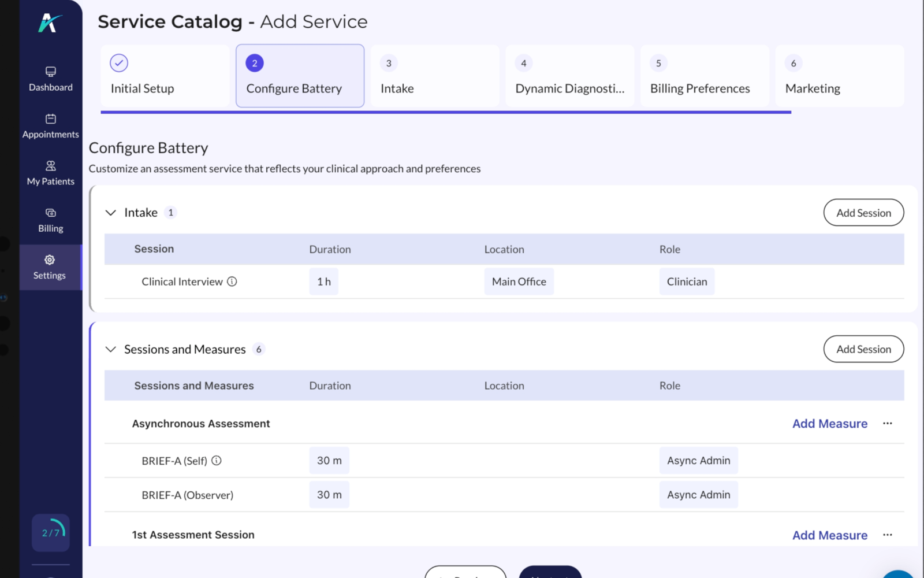
Task: Click the Asynchronous Assessment heading
Action: click(201, 424)
